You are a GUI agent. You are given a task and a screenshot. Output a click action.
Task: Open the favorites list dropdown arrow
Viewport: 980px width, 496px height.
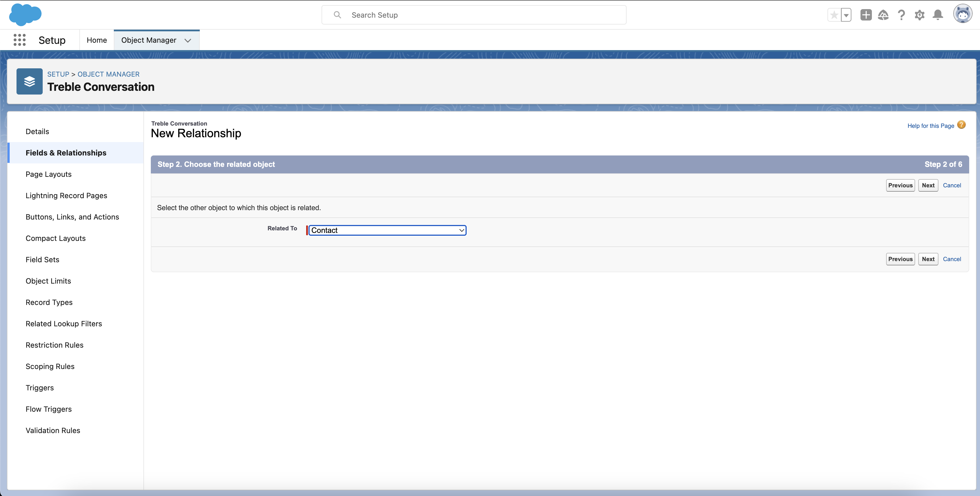846,15
